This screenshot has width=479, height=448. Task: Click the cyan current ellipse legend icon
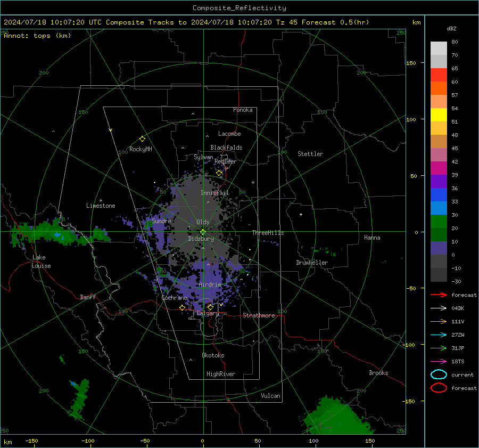[439, 374]
